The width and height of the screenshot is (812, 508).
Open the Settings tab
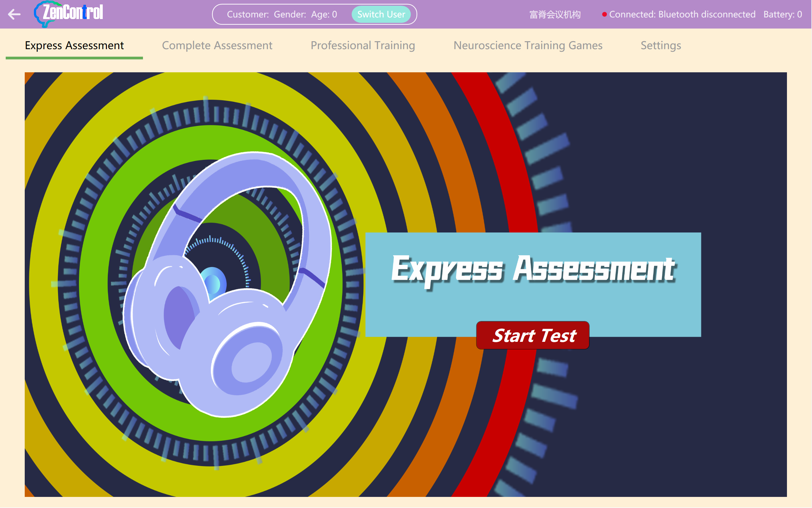[660, 45]
